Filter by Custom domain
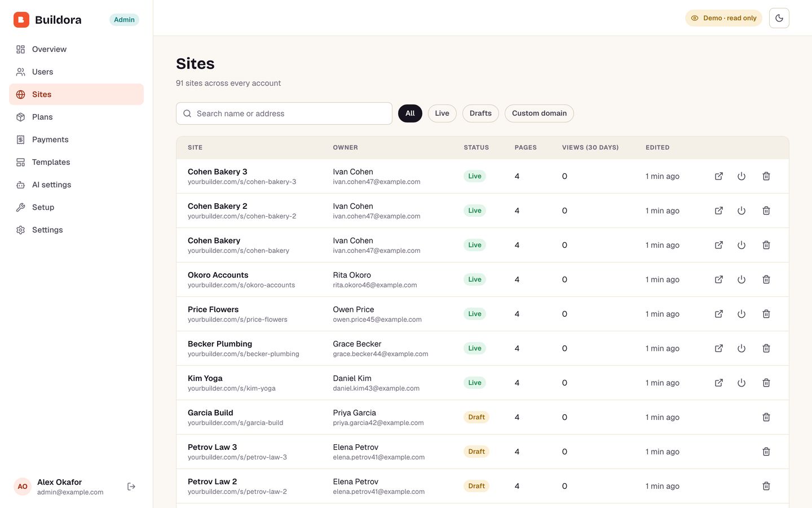This screenshot has height=508, width=812. (x=539, y=113)
